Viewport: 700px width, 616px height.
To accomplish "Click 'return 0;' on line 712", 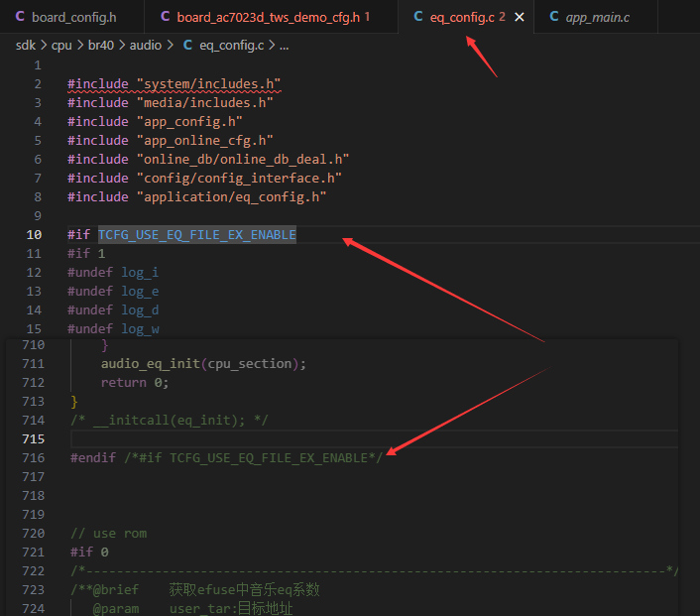I will coord(135,382).
